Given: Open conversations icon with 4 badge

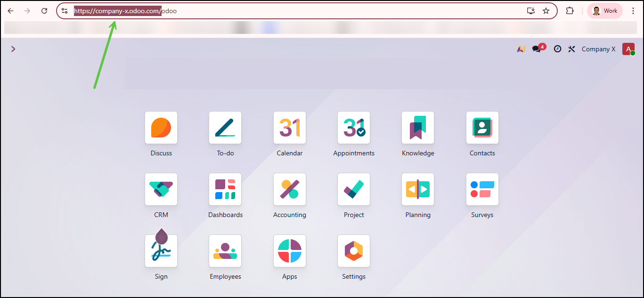Looking at the screenshot, I should tap(537, 49).
